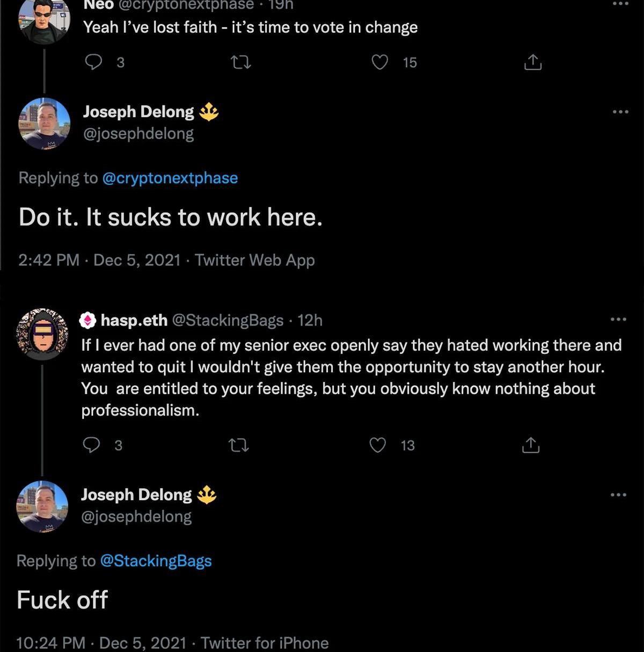Share hasp.eth's tweet
644x652 pixels.
530,445
